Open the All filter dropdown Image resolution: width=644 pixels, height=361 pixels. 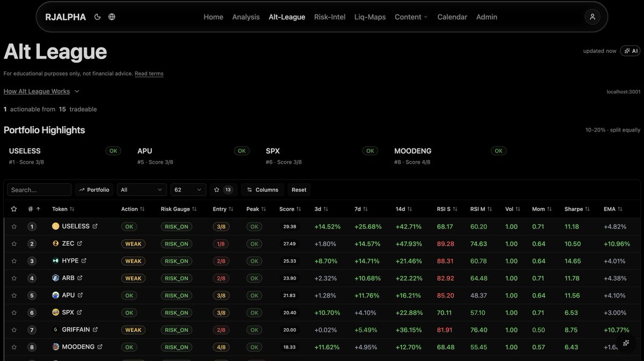pyautogui.click(x=142, y=190)
